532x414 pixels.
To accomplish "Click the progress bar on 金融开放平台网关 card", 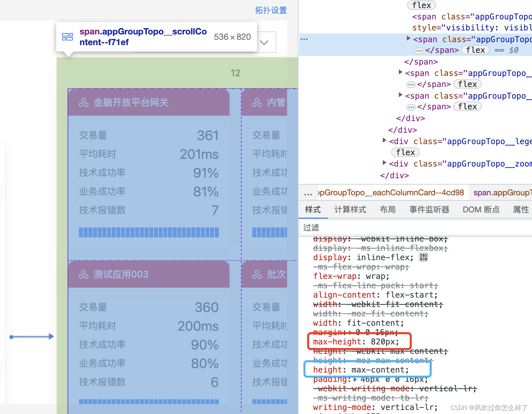I will (149, 232).
